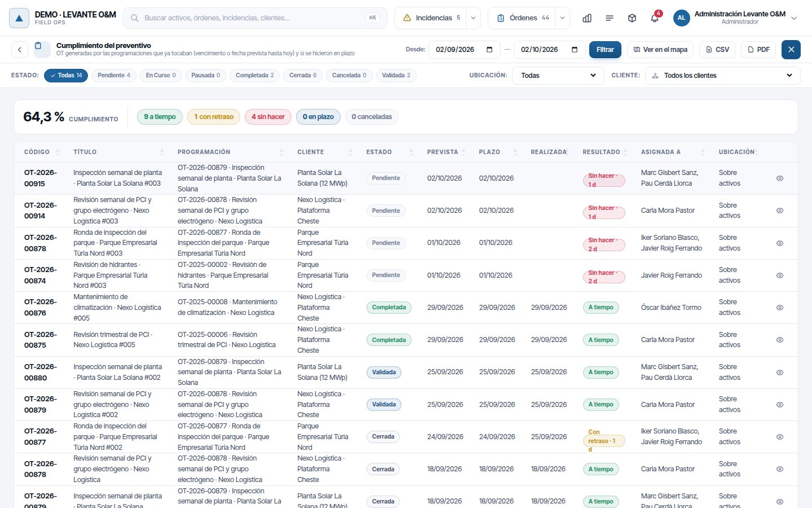
Task: Export the report as PDF
Action: (758, 50)
